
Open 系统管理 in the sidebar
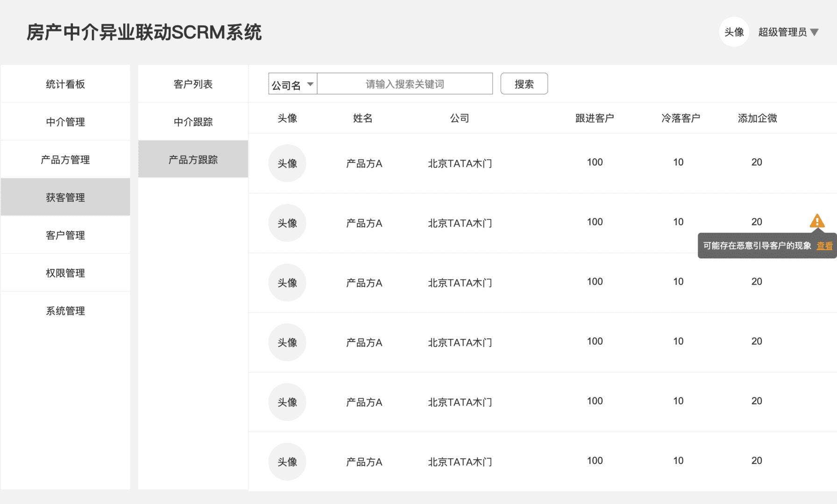[65, 311]
